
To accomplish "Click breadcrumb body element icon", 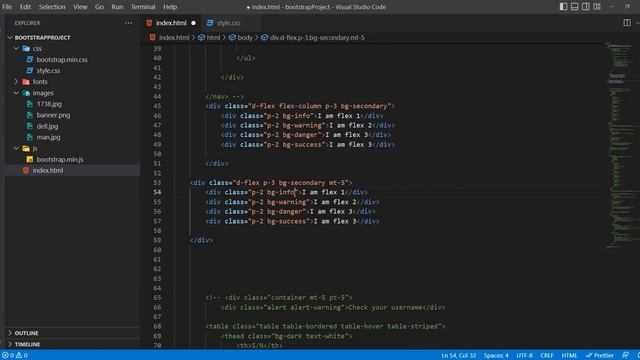I will tap(232, 38).
